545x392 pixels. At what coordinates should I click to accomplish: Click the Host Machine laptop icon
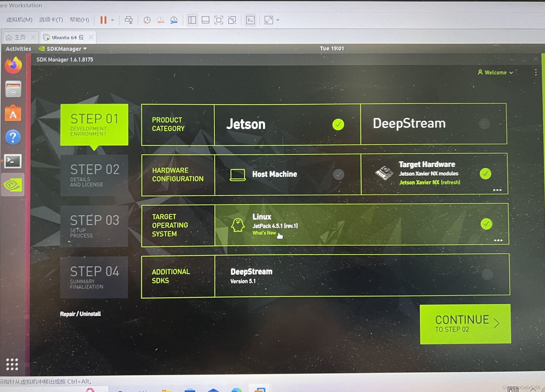[x=238, y=175]
